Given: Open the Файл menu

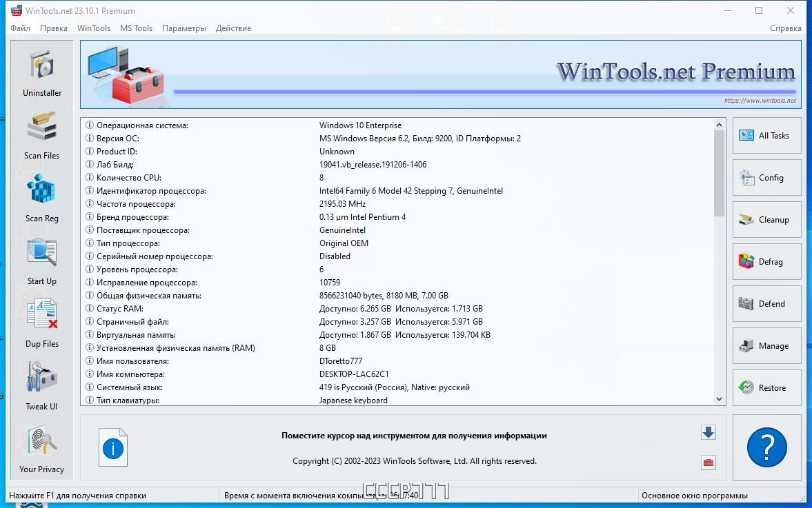Looking at the screenshot, I should pos(20,28).
